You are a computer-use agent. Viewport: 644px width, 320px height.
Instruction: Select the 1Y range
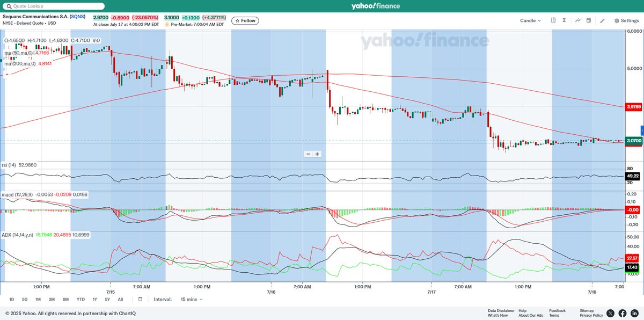coord(95,299)
